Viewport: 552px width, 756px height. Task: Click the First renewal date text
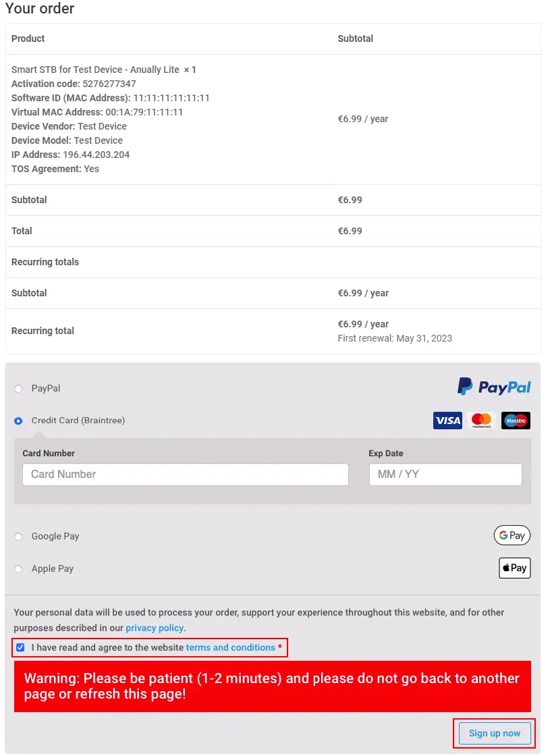coord(395,338)
